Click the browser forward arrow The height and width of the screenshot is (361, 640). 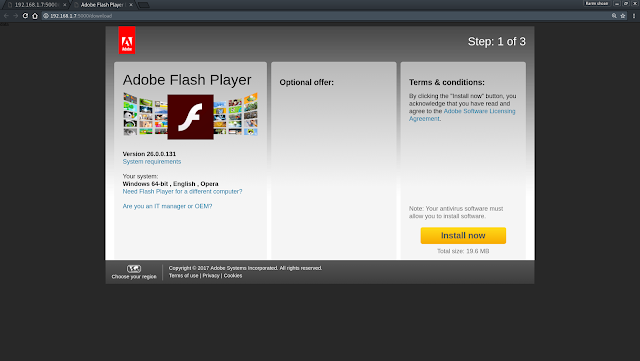(x=16, y=16)
